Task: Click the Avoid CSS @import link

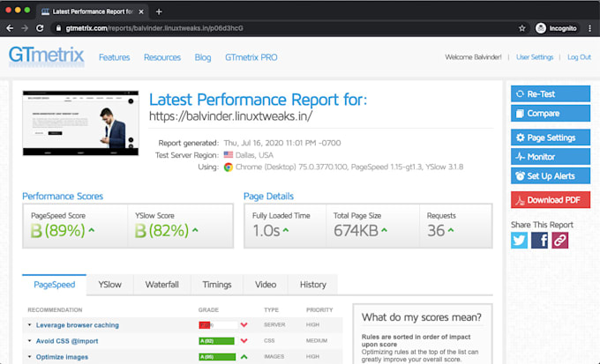Action: [67, 341]
